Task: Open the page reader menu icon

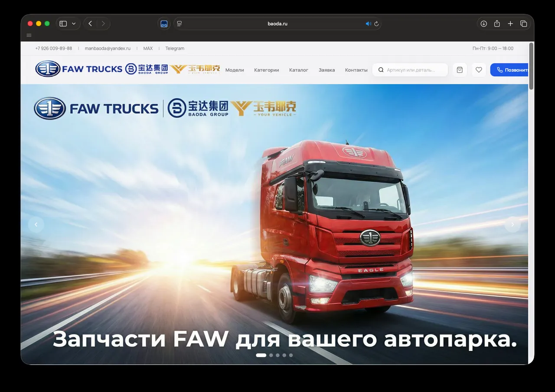Action: [180, 23]
